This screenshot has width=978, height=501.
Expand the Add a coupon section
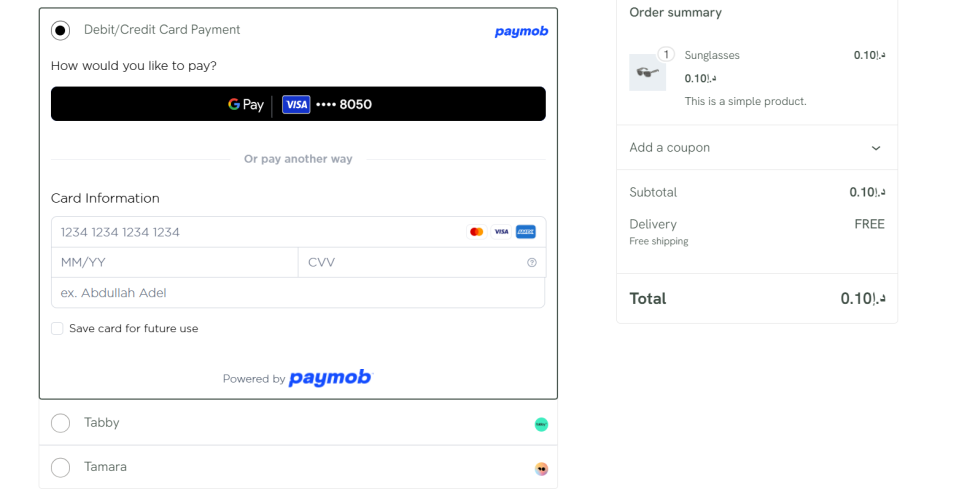[756, 148]
